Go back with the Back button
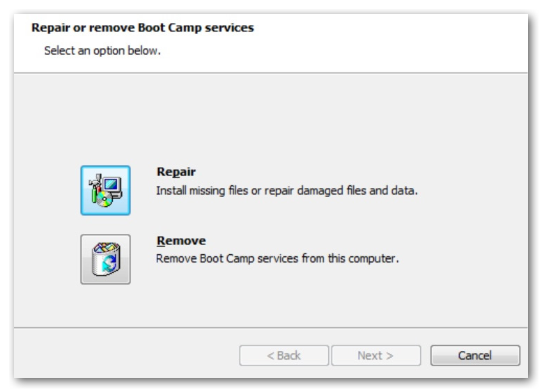Viewport: 542px width, 392px height. coord(284,355)
